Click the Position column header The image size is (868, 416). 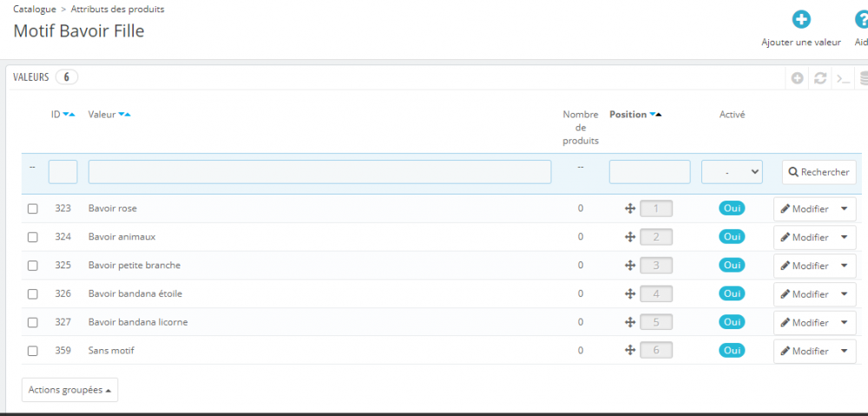click(x=628, y=114)
